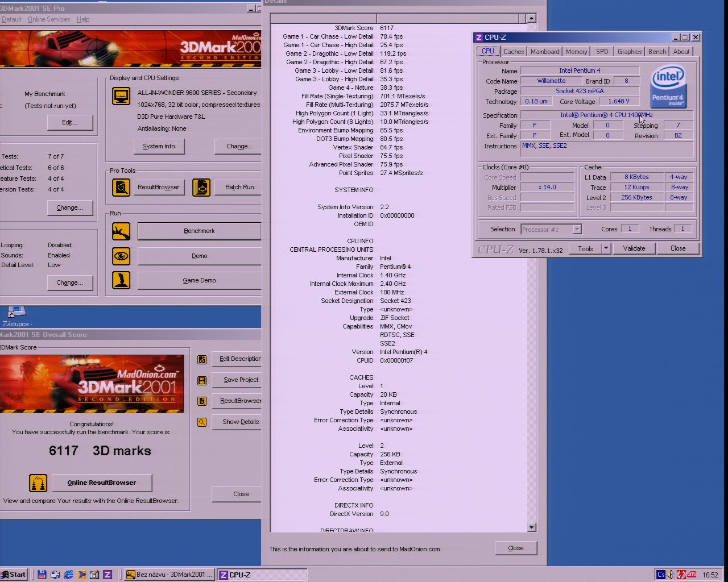Click Close in the Details dialog
This screenshot has width=728, height=582.
pos(516,548)
